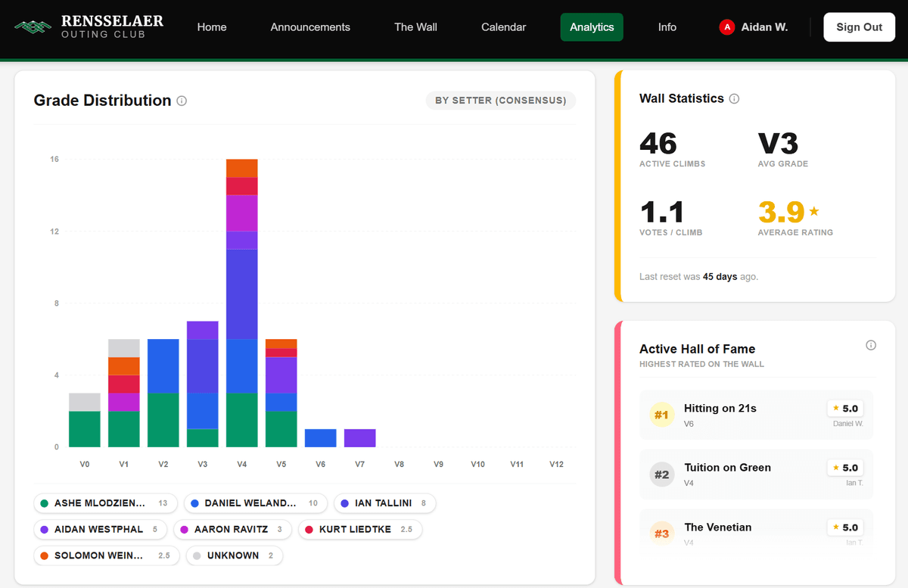Click the red segment of the V1 bar
The width and height of the screenshot is (908, 588).
(x=124, y=384)
